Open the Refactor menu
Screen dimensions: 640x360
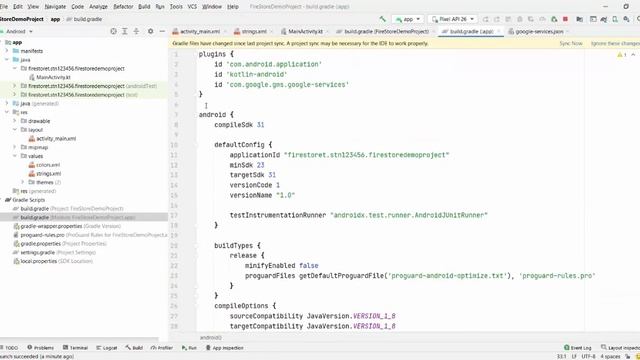tap(123, 7)
